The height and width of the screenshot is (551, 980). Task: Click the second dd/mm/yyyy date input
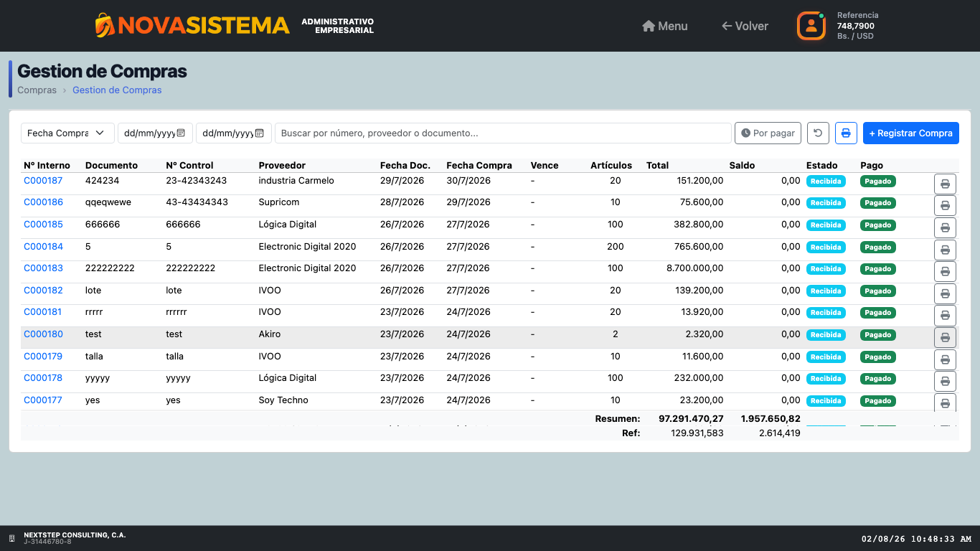234,133
